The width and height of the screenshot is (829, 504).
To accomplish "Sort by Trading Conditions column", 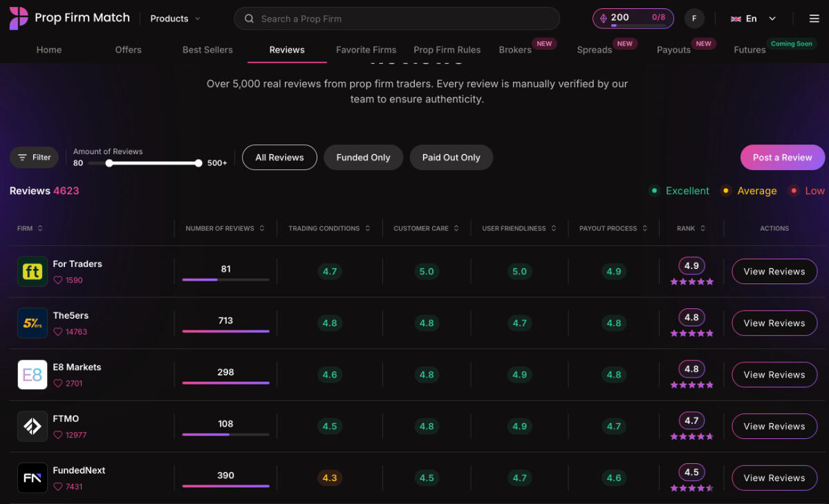I will pos(329,228).
